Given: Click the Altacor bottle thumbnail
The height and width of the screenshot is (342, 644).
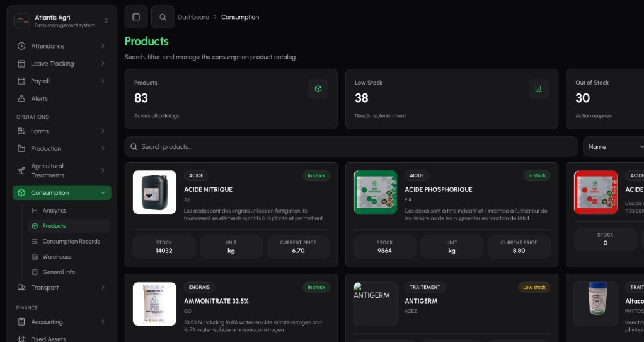Looking at the screenshot, I should pyautogui.click(x=596, y=304).
